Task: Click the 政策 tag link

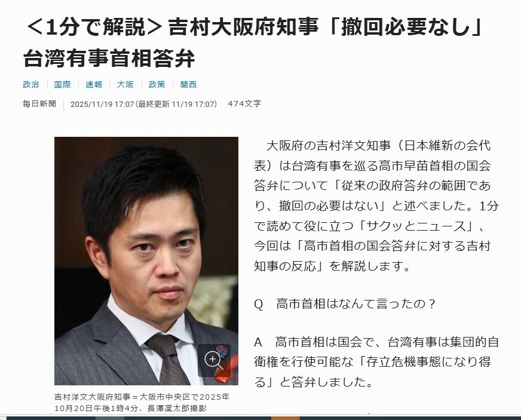Action: (x=157, y=84)
